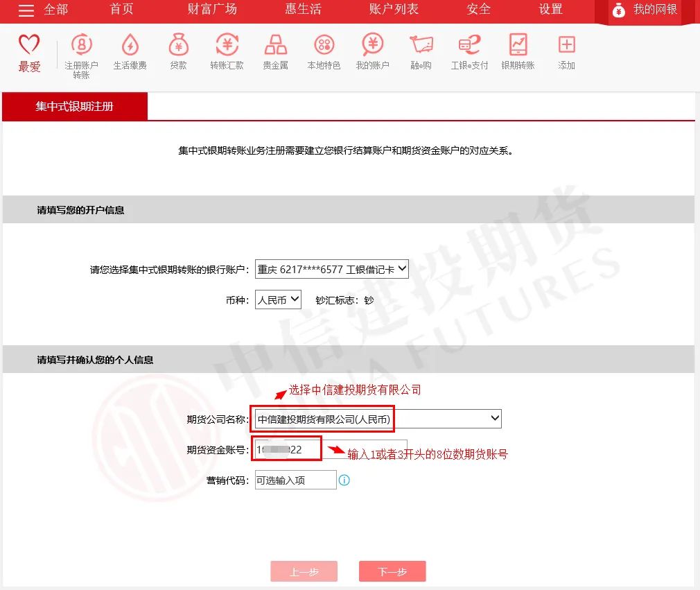This screenshot has height=590, width=700.
Task: Open the 安全 menu item
Action: (x=478, y=9)
